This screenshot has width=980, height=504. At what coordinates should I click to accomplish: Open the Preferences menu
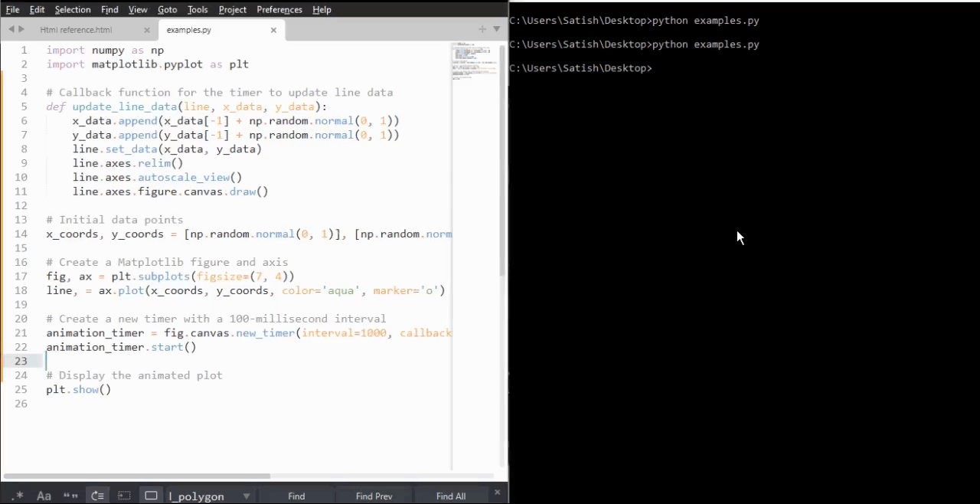tap(279, 9)
